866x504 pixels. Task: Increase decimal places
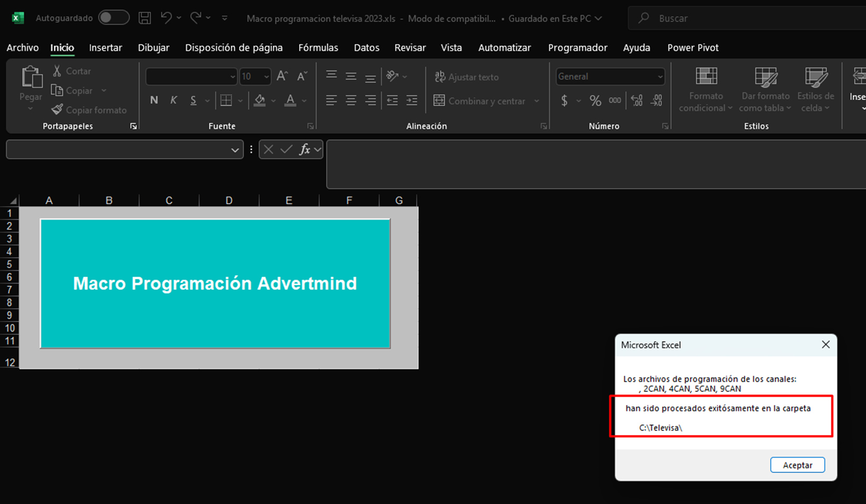click(x=637, y=100)
